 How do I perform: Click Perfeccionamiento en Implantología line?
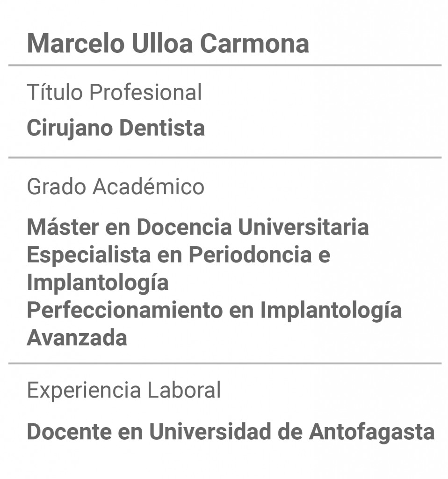214,311
